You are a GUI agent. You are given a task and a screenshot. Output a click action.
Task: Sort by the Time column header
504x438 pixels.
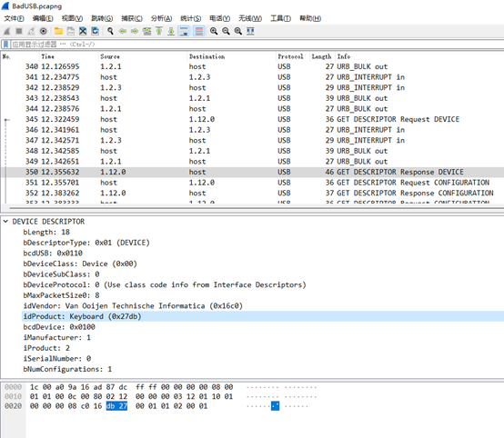click(x=69, y=56)
